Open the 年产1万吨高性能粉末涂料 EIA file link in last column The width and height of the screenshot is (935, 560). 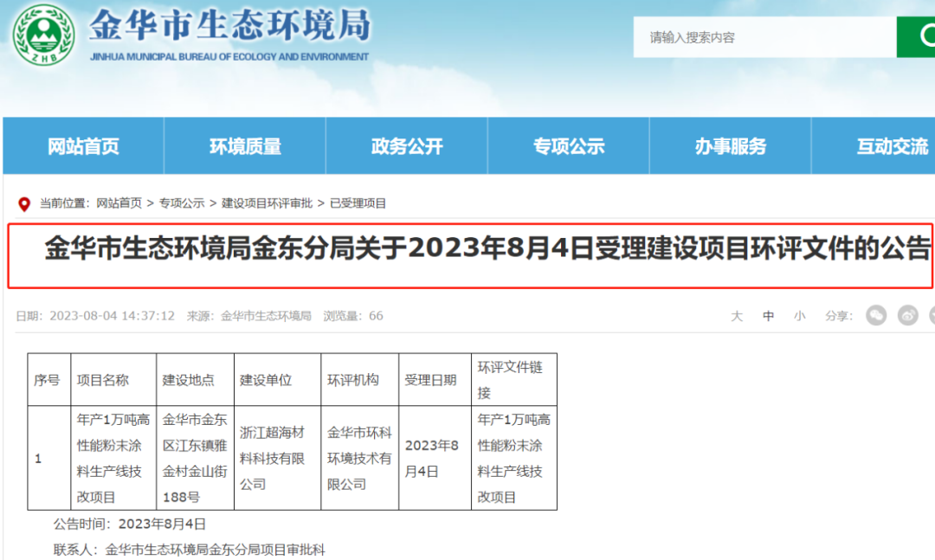click(x=513, y=458)
